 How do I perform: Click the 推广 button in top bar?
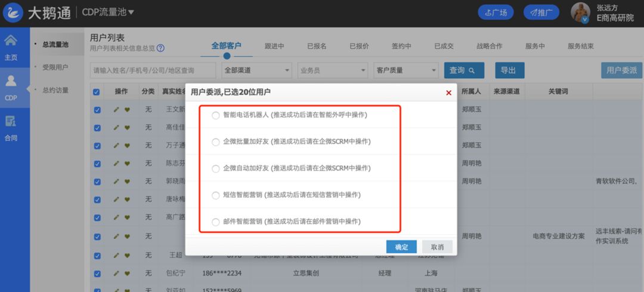click(x=541, y=13)
